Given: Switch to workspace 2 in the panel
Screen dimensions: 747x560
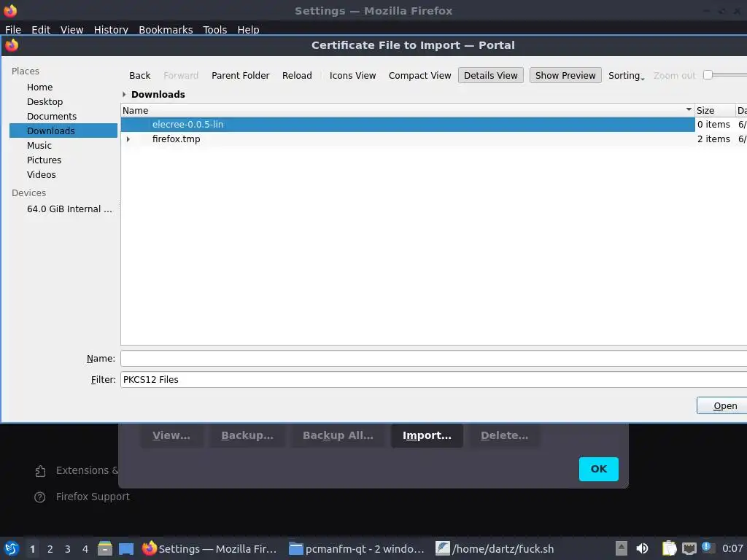Looking at the screenshot, I should pos(50,549).
